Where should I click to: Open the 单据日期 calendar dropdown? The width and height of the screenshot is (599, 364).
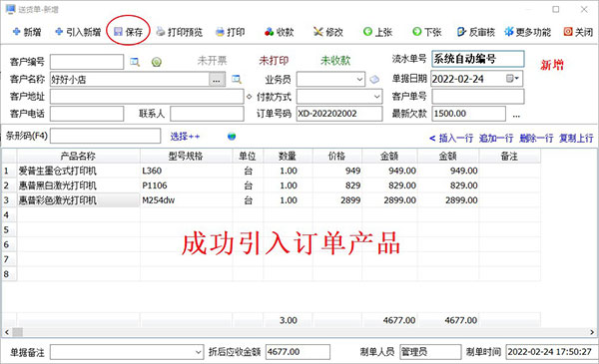[513, 79]
